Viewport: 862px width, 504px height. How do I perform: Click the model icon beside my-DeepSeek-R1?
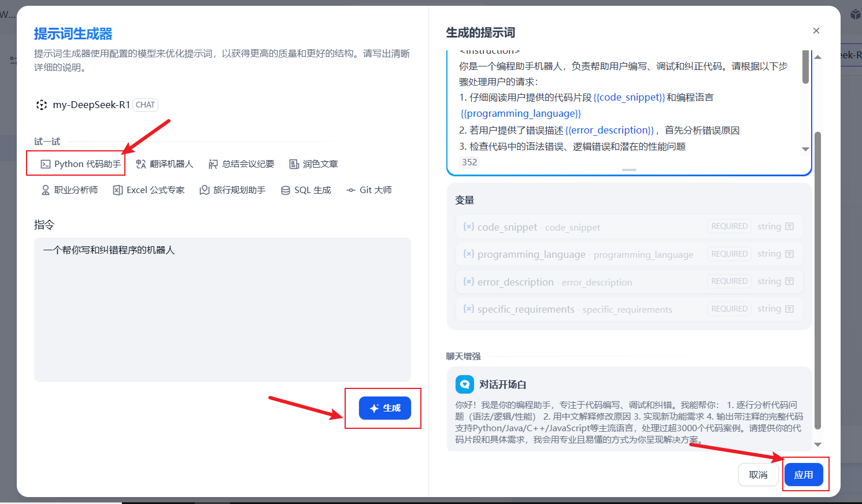click(41, 105)
